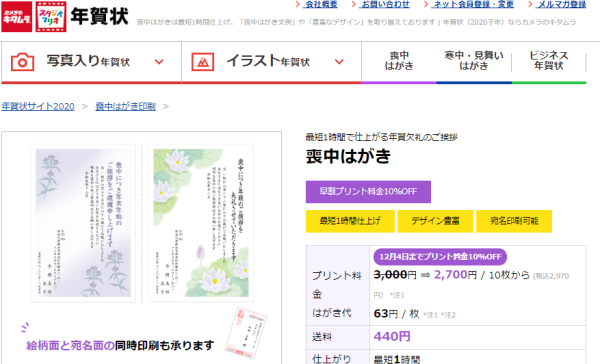Click the yellow 宛名印刷可能 badge
This screenshot has width=600, height=364.
click(x=514, y=221)
